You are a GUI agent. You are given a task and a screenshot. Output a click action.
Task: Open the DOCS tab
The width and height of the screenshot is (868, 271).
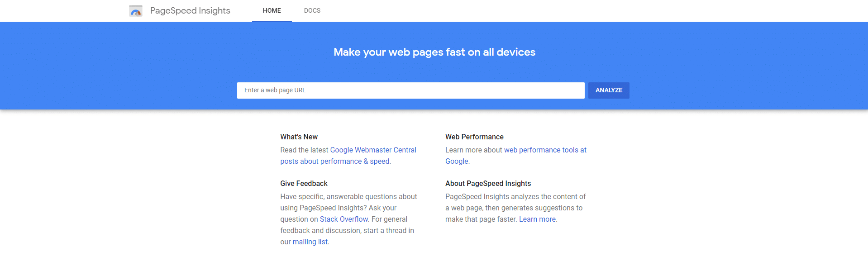(312, 10)
